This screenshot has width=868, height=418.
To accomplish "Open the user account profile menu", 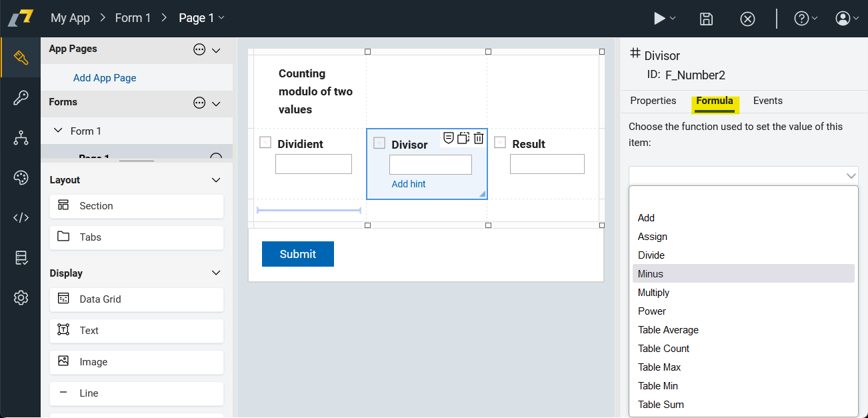I will click(x=843, y=19).
